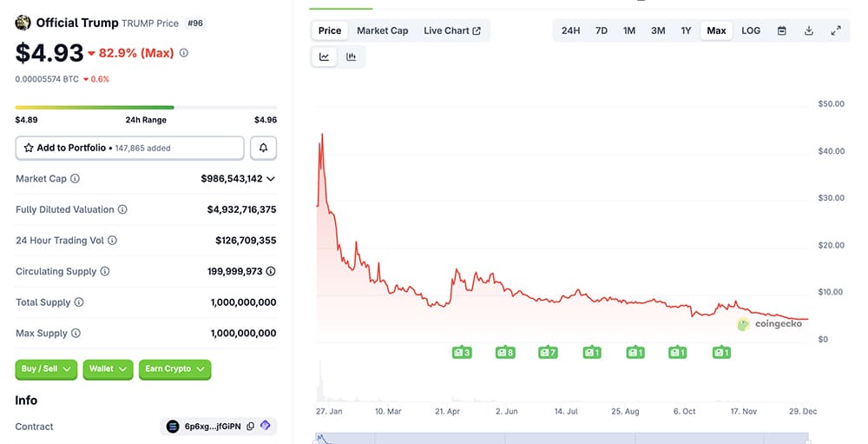The width and height of the screenshot is (868, 444).
Task: Click the news marker labeled 7
Action: pos(548,353)
